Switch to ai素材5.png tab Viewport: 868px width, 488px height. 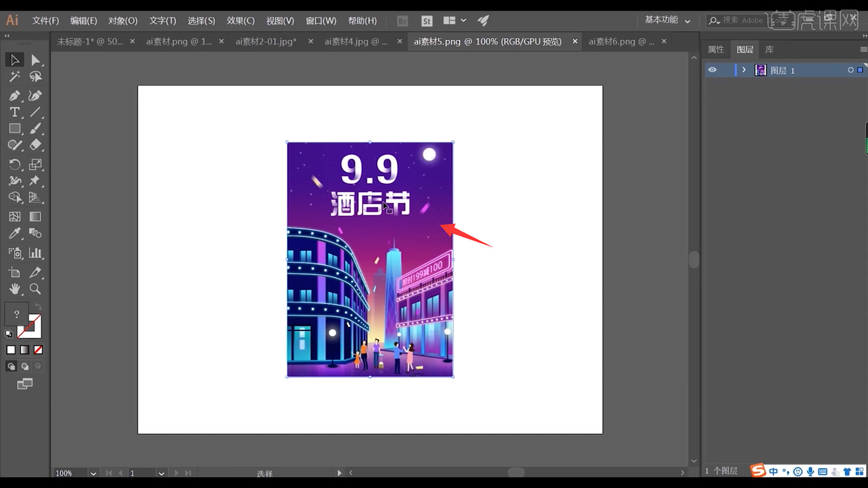pyautogui.click(x=488, y=41)
